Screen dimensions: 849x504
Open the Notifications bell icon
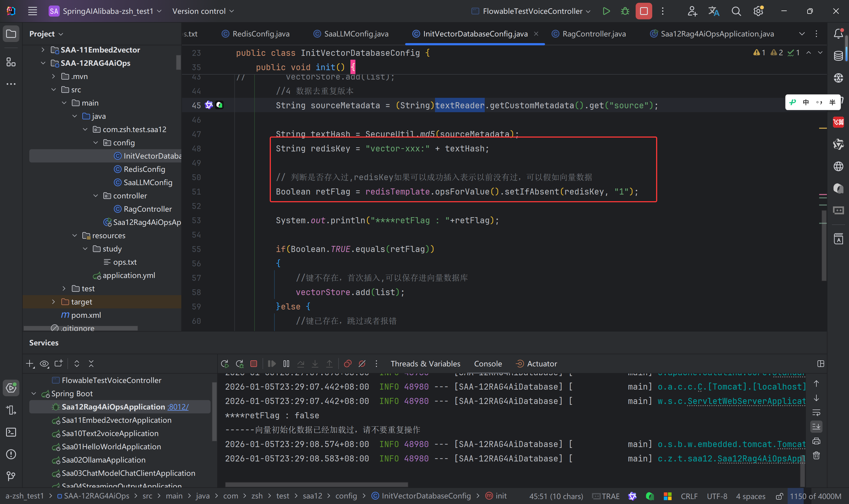point(838,34)
